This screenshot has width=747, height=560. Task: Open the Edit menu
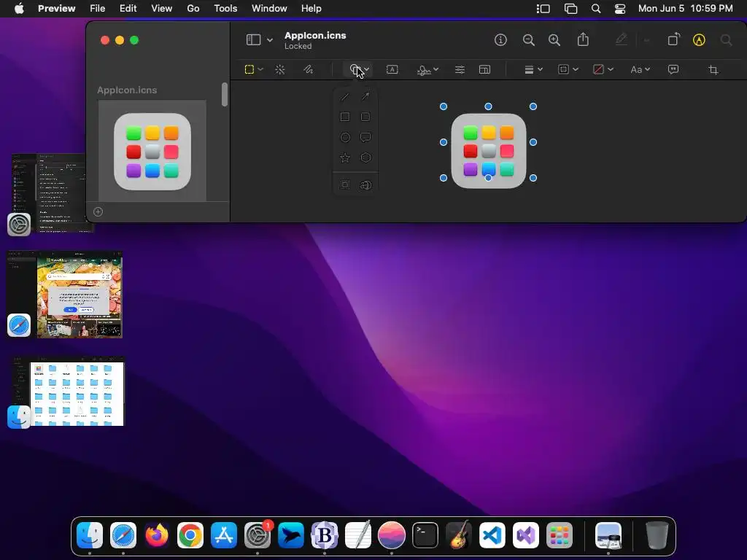pos(128,9)
